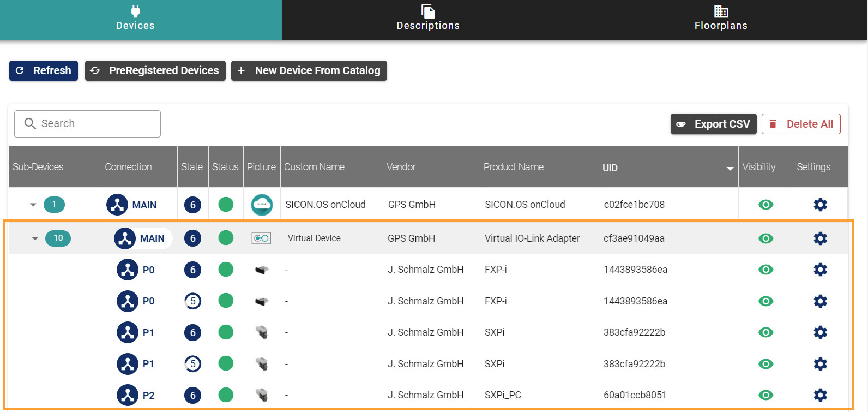Click MAIN connection icon of SICON.OS onCloud
The image size is (868, 412).
pyautogui.click(x=117, y=205)
